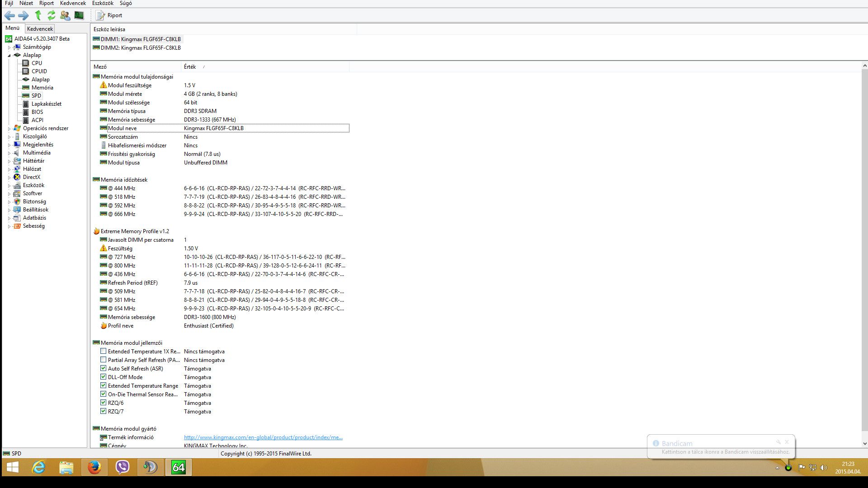
Task: Select the AIDA64 v5.20.3407 Beta root node
Action: point(42,39)
